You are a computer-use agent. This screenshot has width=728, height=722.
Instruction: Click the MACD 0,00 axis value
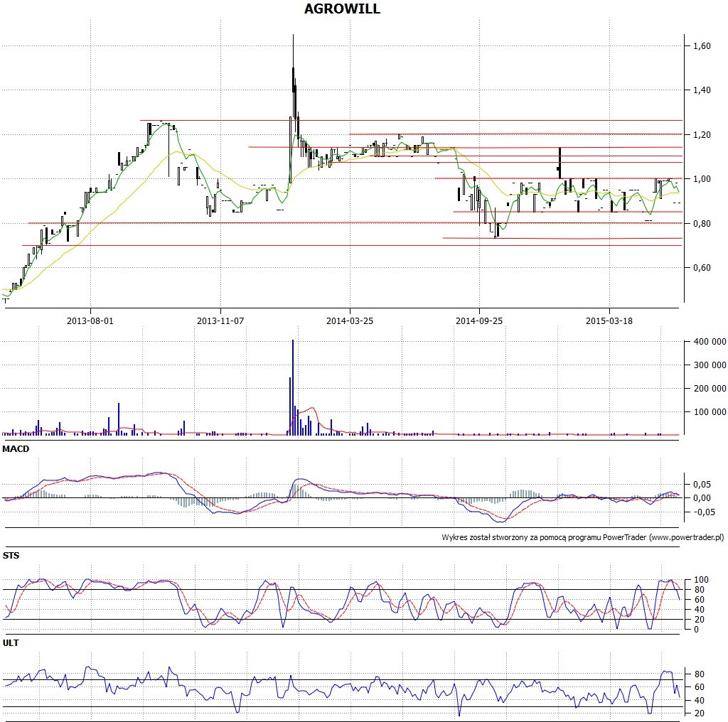pyautogui.click(x=702, y=498)
